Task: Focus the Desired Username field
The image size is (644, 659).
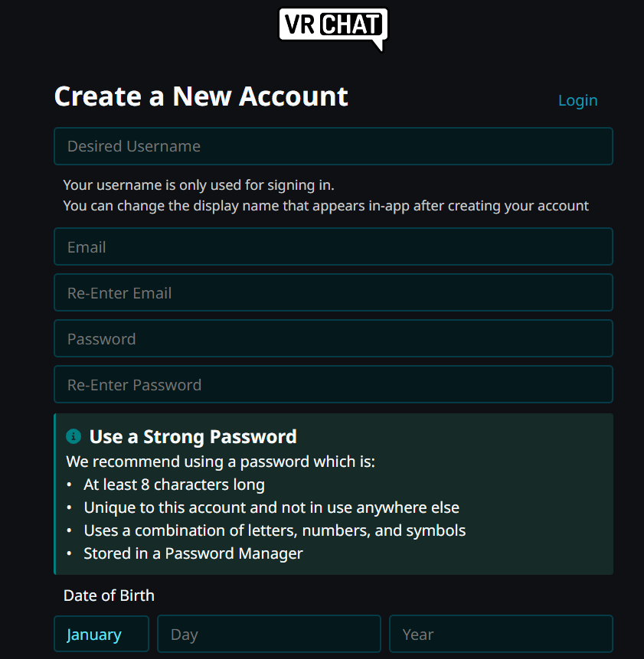Action: 333,146
